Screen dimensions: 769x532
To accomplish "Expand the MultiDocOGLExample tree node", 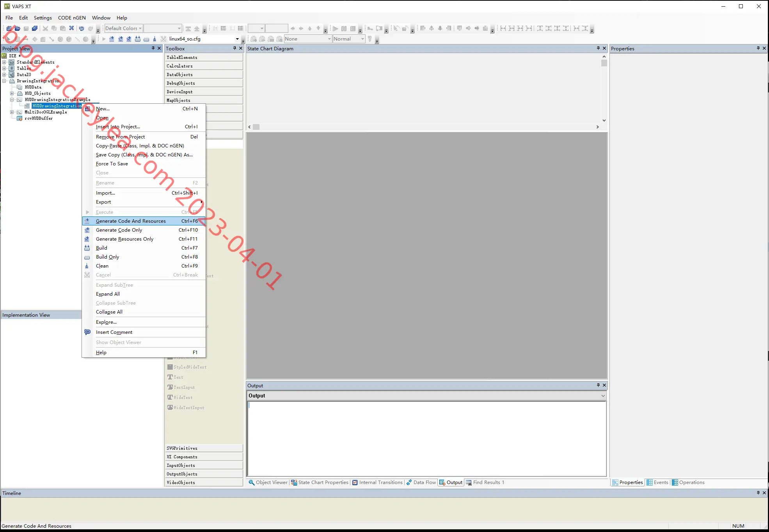I will click(12, 112).
